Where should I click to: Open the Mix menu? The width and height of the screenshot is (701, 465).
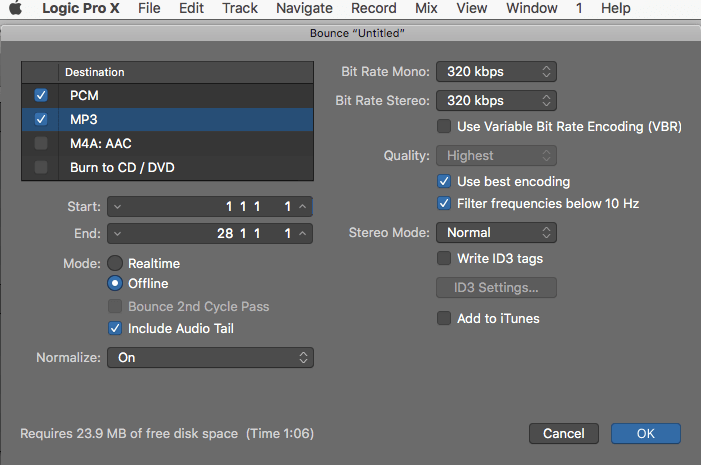pyautogui.click(x=426, y=8)
